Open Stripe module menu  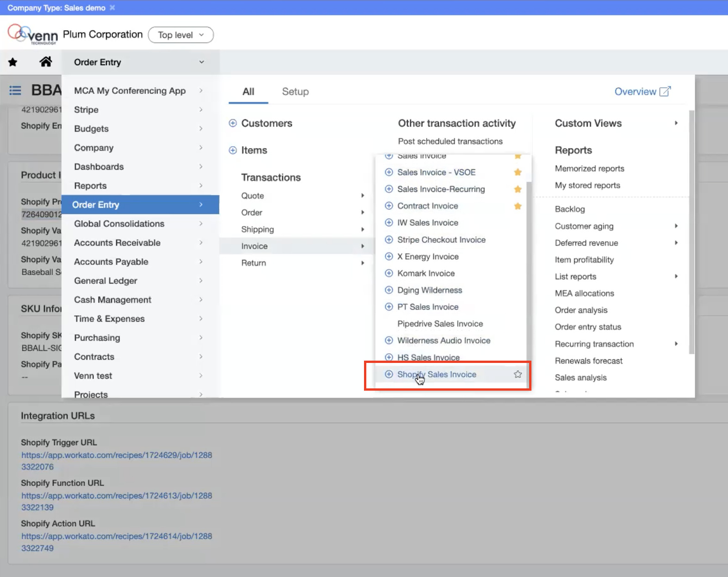[140, 110]
